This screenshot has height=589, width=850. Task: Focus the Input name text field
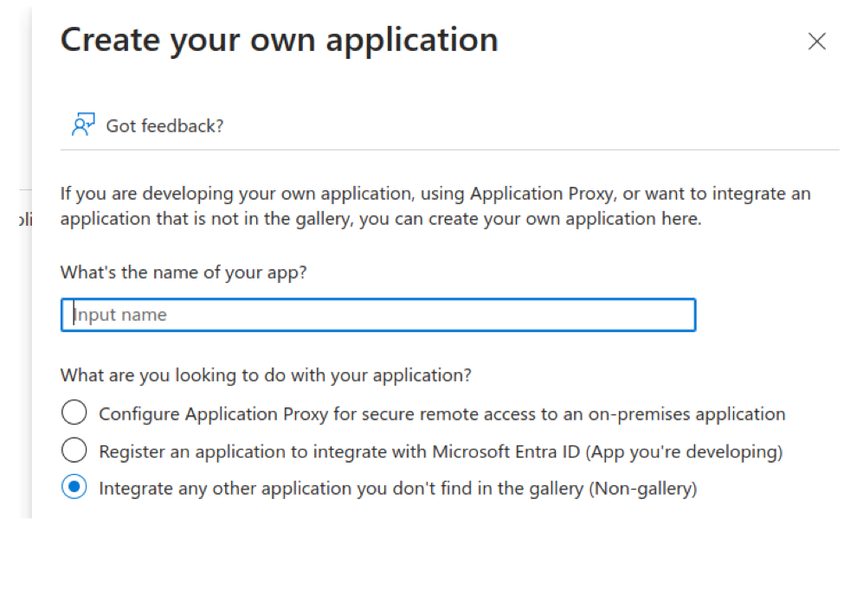[378, 315]
